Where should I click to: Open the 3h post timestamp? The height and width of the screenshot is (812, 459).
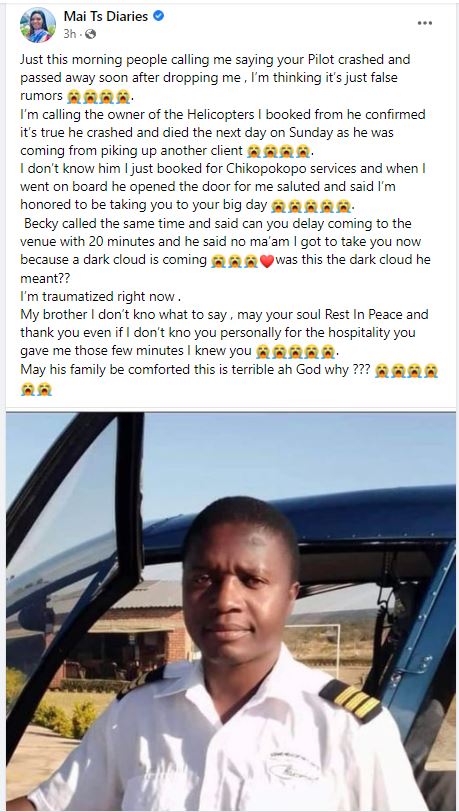tap(69, 34)
